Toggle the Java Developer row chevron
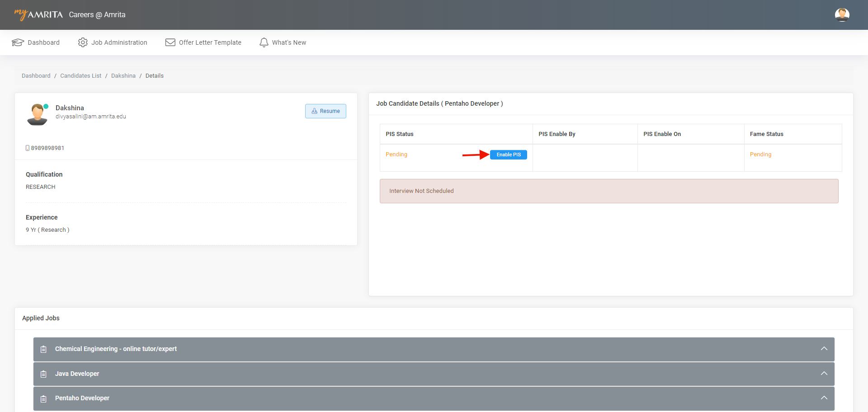Image resolution: width=868 pixels, height=412 pixels. tap(824, 374)
